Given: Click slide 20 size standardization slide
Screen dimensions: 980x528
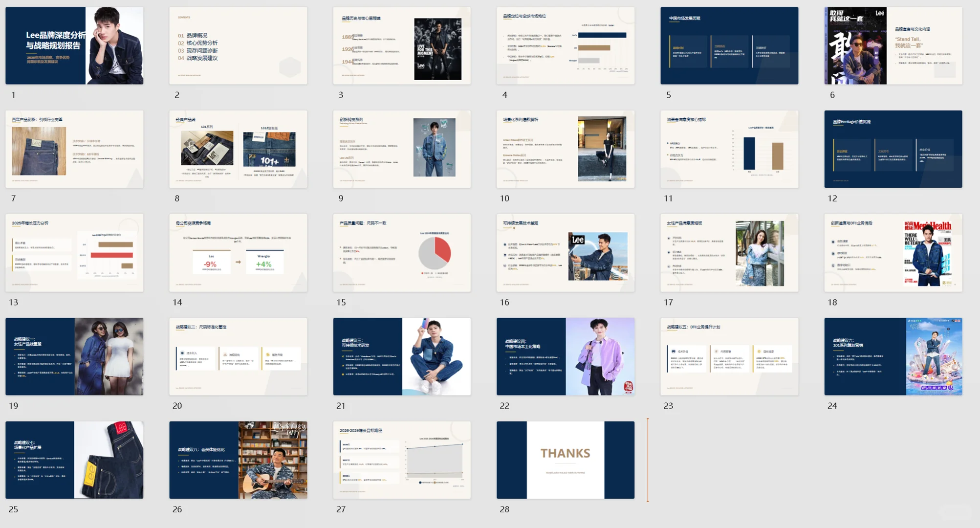Looking at the screenshot, I should pyautogui.click(x=238, y=356).
